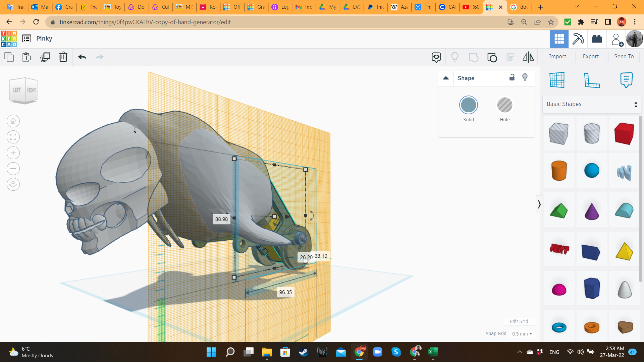Select the Ruler tool icon
644x362 pixels.
pyautogui.click(x=592, y=80)
